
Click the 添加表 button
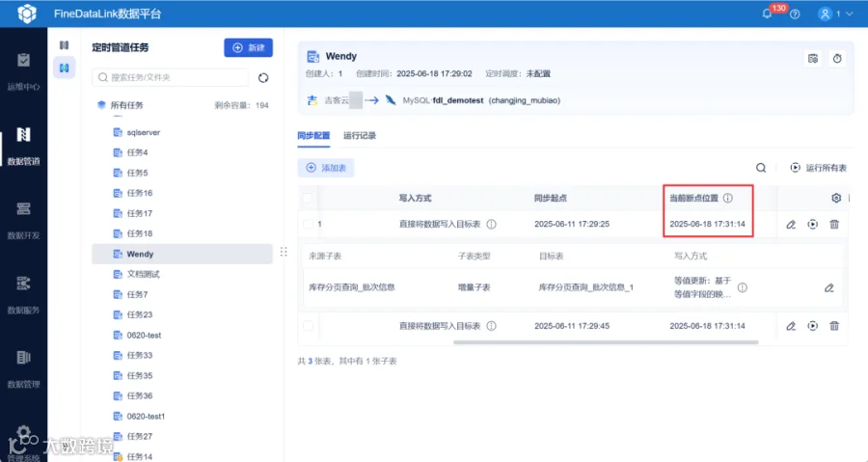click(326, 168)
